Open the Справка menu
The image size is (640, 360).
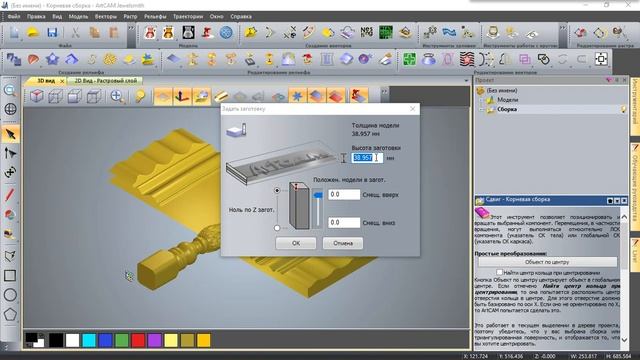(241, 17)
